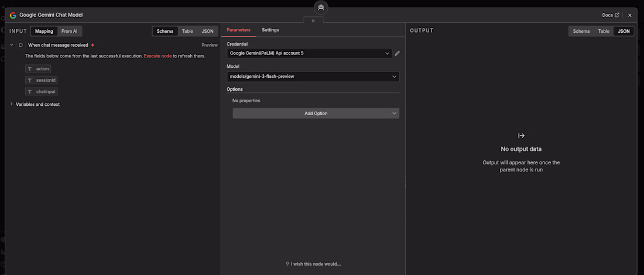Click the T type icon on the sessionId field

(30, 80)
